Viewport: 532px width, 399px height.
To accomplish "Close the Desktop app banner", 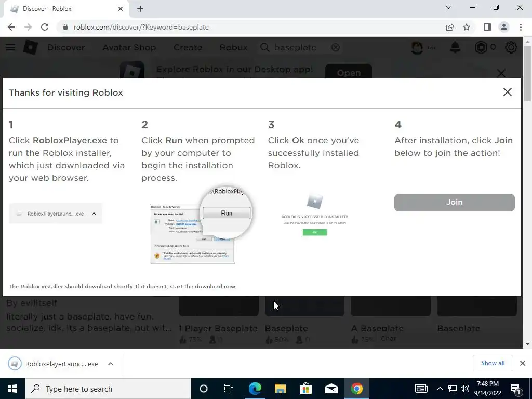I will coord(501,73).
